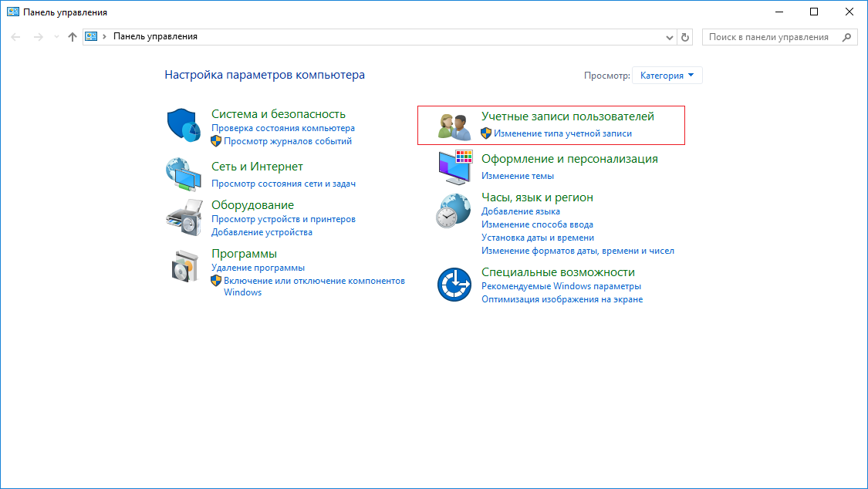This screenshot has width=868, height=489.
Task: Refresh the Control Panel view
Action: click(x=685, y=37)
